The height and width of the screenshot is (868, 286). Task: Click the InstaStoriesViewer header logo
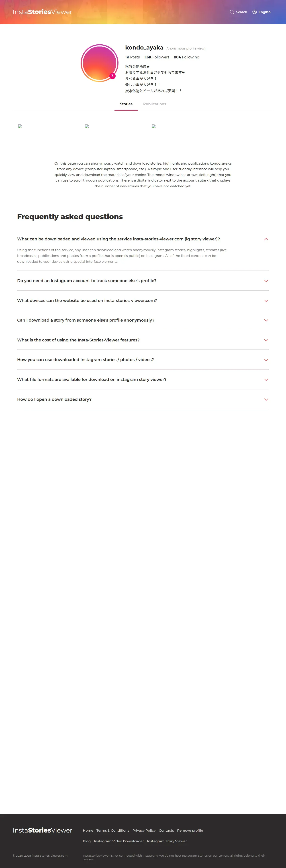pyautogui.click(x=42, y=12)
